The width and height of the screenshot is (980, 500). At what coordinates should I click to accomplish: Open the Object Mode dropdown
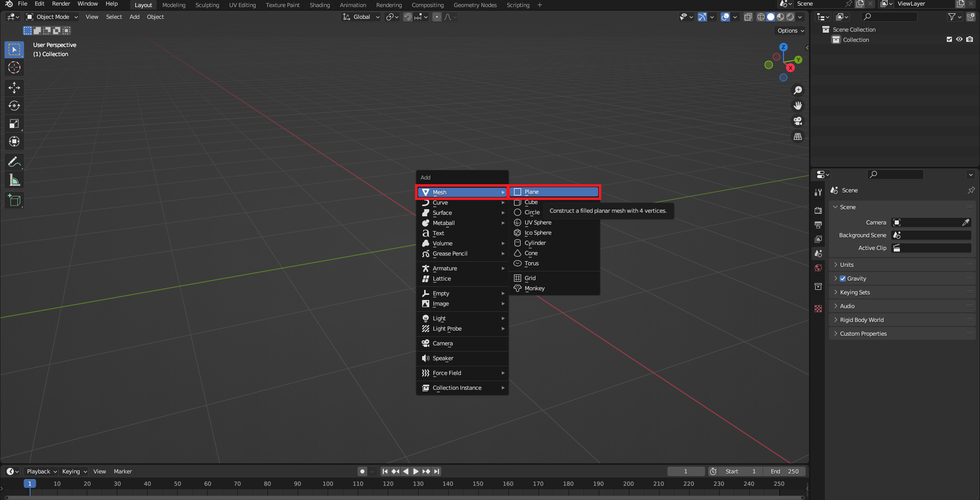52,17
